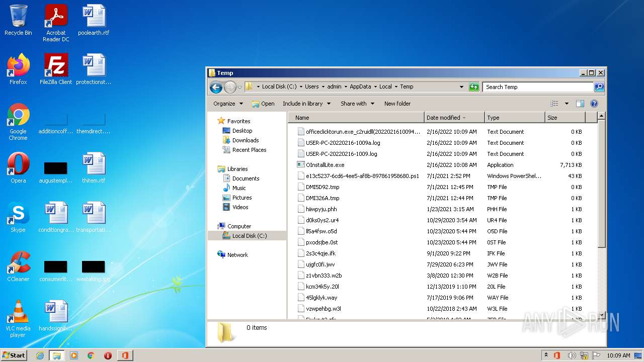Select the Pictures library
This screenshot has width=644, height=362.
click(237, 198)
